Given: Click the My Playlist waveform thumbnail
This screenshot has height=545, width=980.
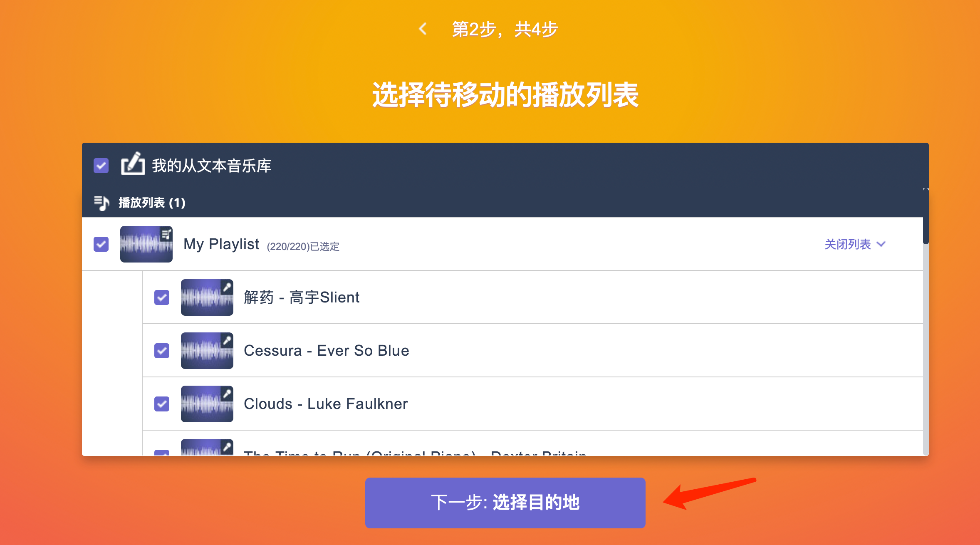Looking at the screenshot, I should [146, 244].
